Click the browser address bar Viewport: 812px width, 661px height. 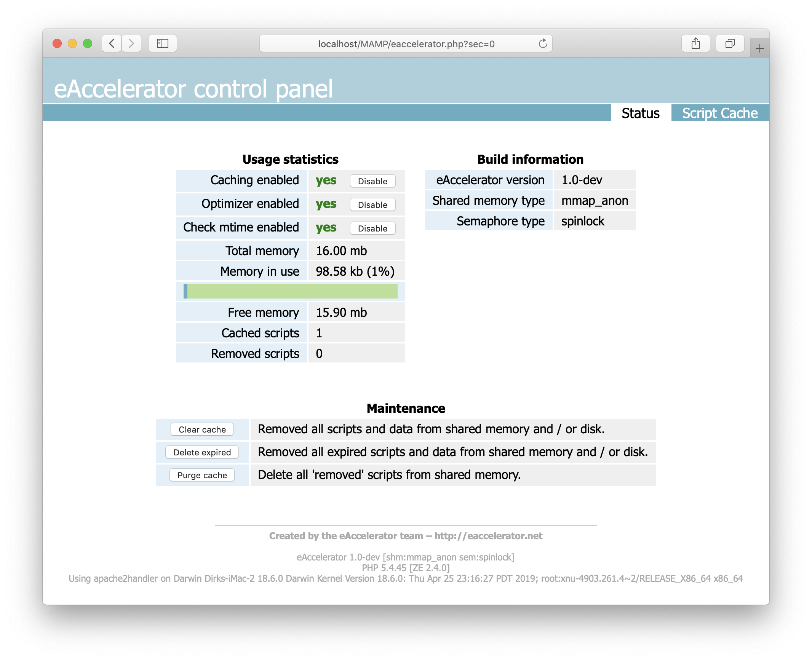click(x=405, y=43)
